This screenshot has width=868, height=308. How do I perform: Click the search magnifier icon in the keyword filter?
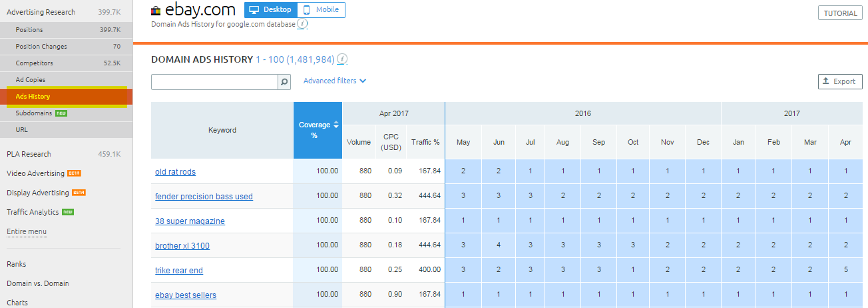pos(284,81)
